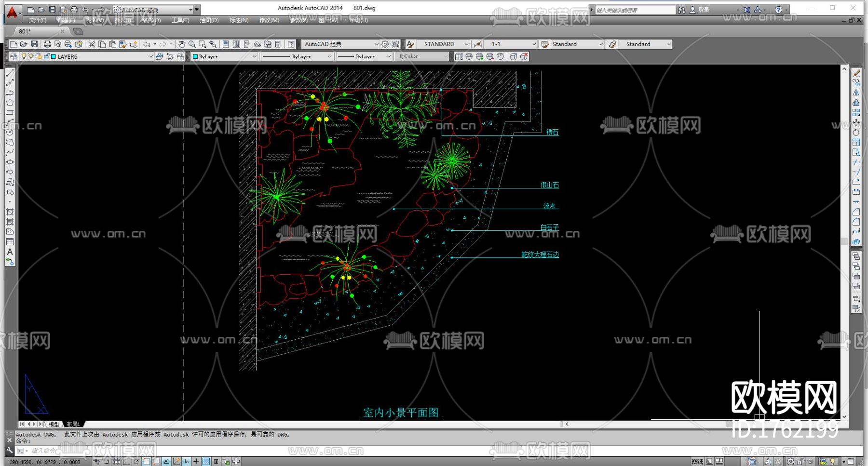
Task: Open the AutoCAD 经典 workspace dropdown
Action: tap(377, 44)
